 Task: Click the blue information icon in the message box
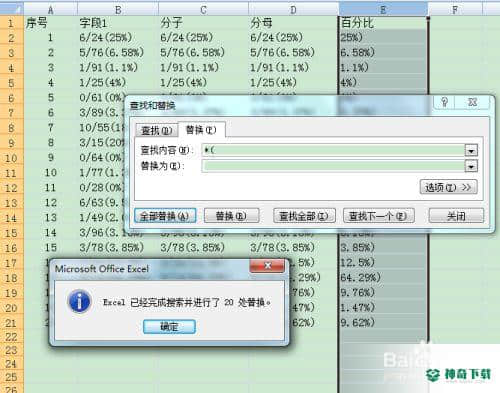79,302
